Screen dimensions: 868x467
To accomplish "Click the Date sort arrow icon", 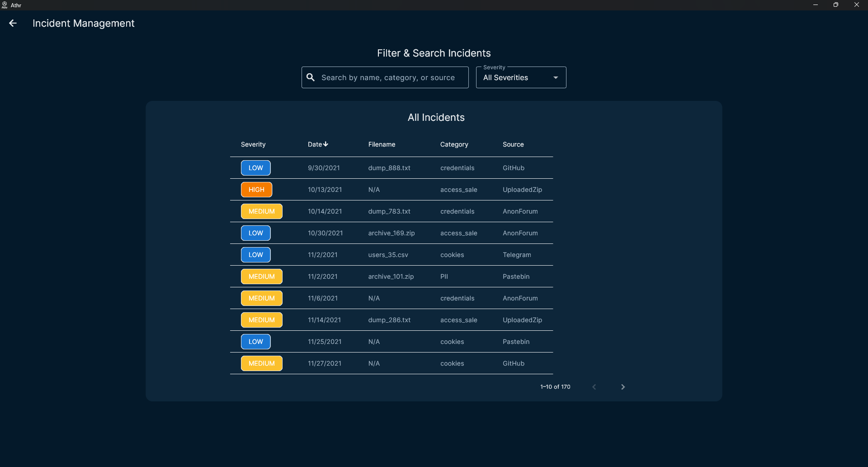I will click(325, 144).
